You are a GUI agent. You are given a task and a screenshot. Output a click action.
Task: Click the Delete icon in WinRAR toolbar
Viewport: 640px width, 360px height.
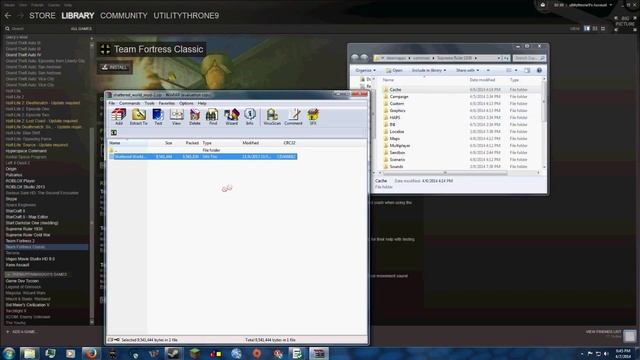click(x=195, y=117)
